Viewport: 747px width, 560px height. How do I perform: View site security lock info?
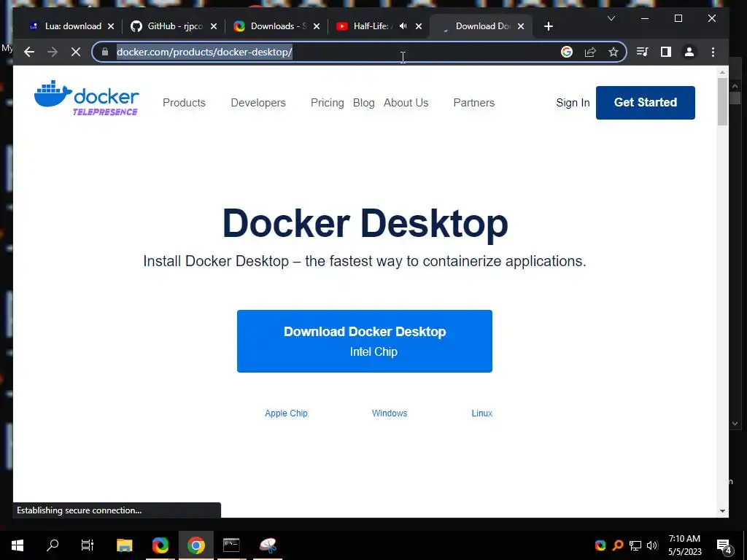tap(105, 52)
